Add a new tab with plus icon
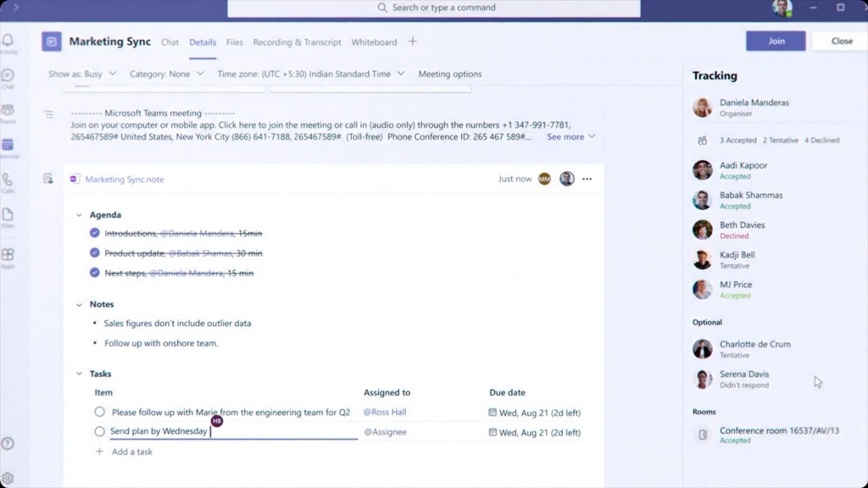The height and width of the screenshot is (488, 868). pos(413,42)
